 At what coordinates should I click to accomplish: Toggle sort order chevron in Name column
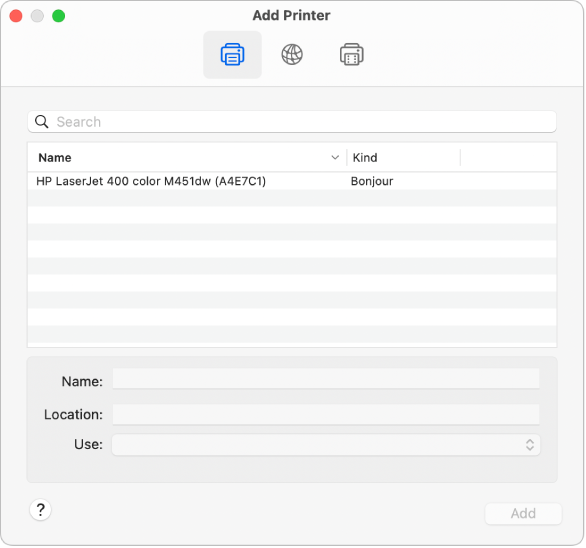(x=335, y=157)
